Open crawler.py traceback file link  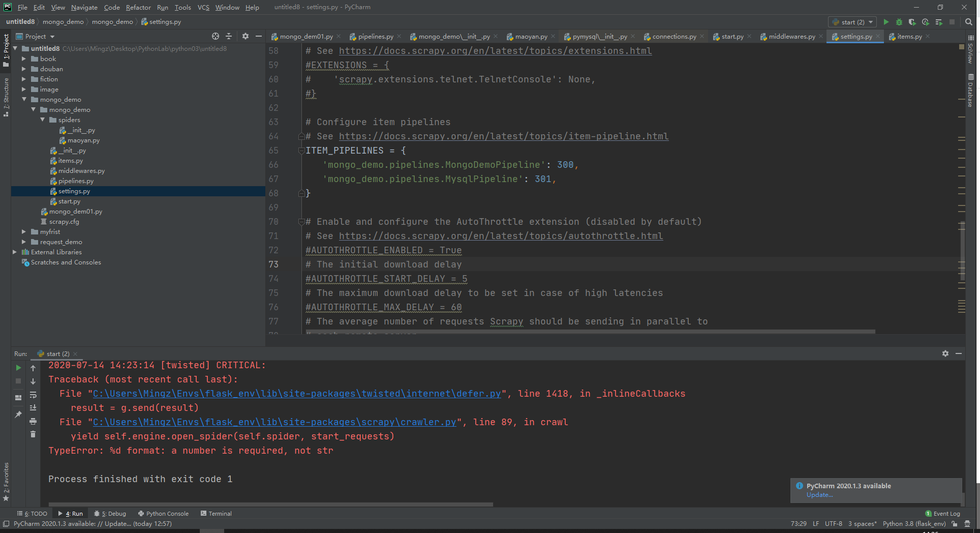click(274, 422)
